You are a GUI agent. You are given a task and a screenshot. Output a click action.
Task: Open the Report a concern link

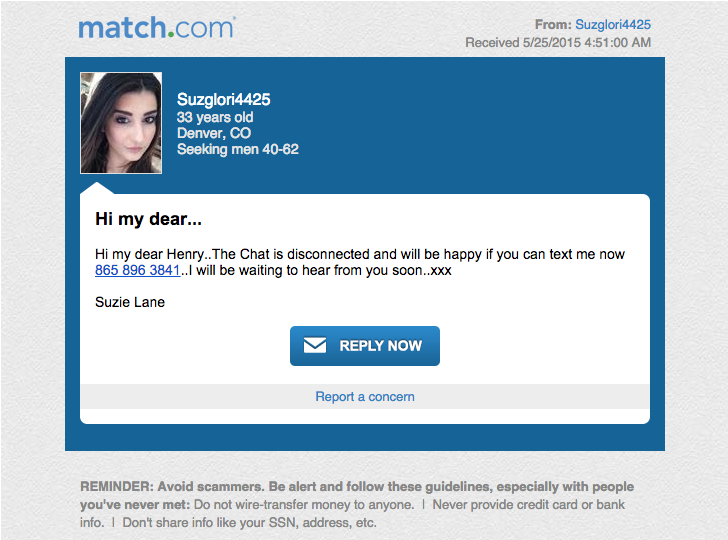(365, 397)
